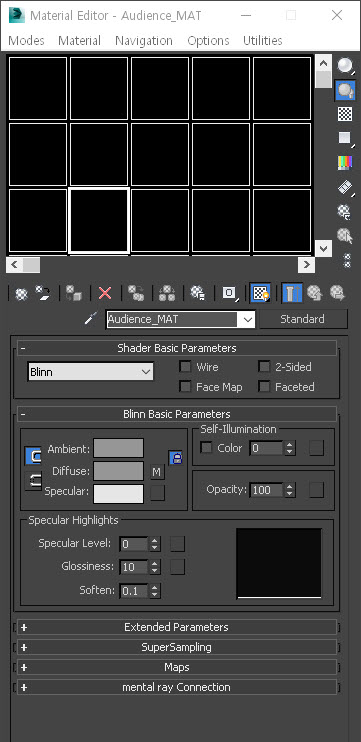Click the Diffuse color swatch
Screen dimensions: 361x742
(118, 471)
